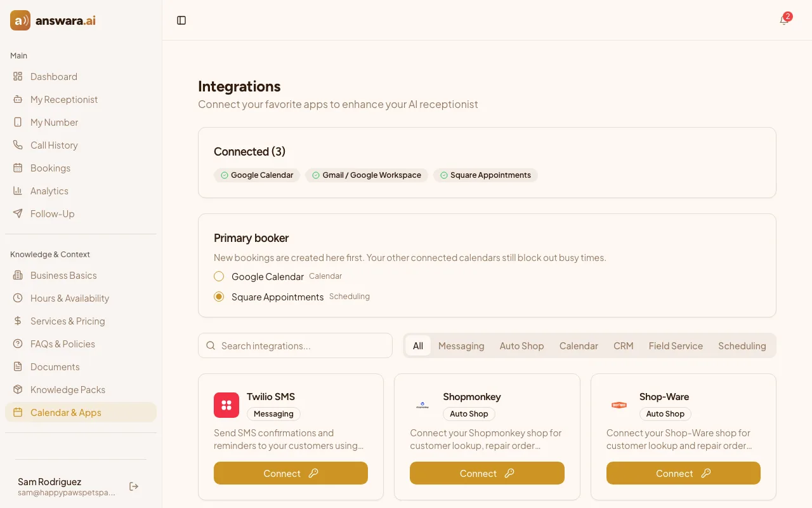Click the Bookings calendar icon
812x508 pixels.
pyautogui.click(x=18, y=168)
